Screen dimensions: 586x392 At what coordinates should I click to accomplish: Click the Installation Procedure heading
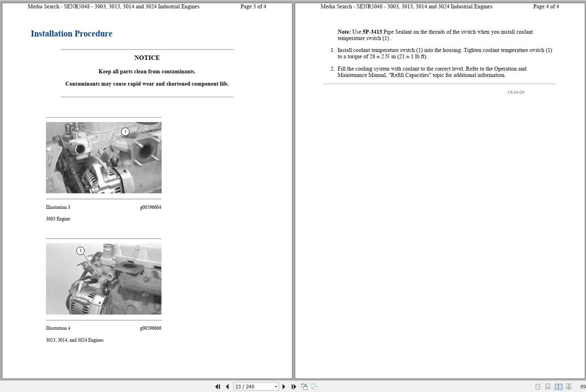[71, 33]
